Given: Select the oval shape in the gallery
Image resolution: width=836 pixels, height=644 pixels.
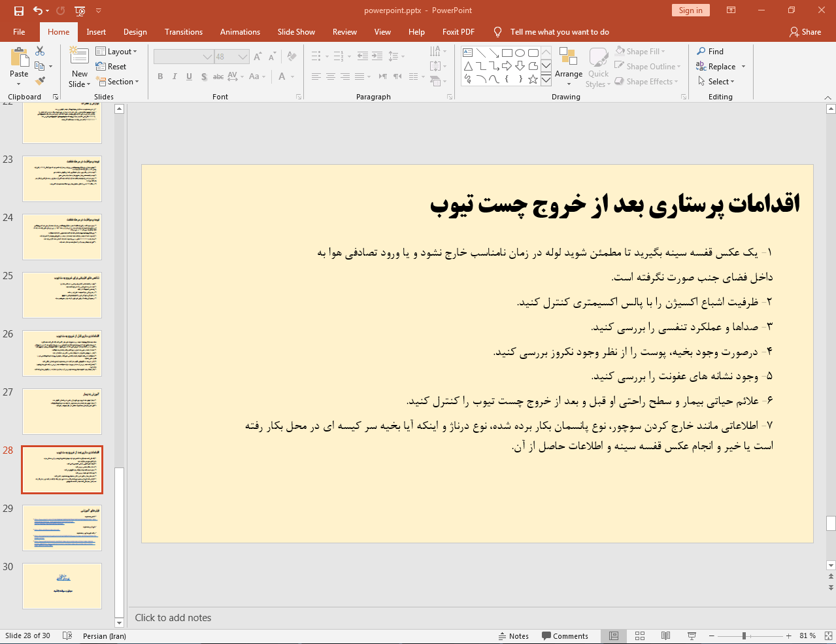Looking at the screenshot, I should (x=520, y=53).
